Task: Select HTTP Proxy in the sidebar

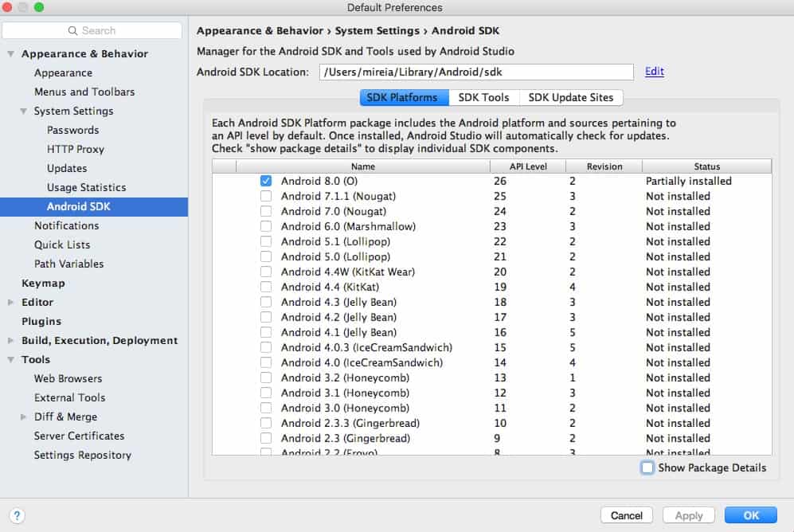Action: 76,149
